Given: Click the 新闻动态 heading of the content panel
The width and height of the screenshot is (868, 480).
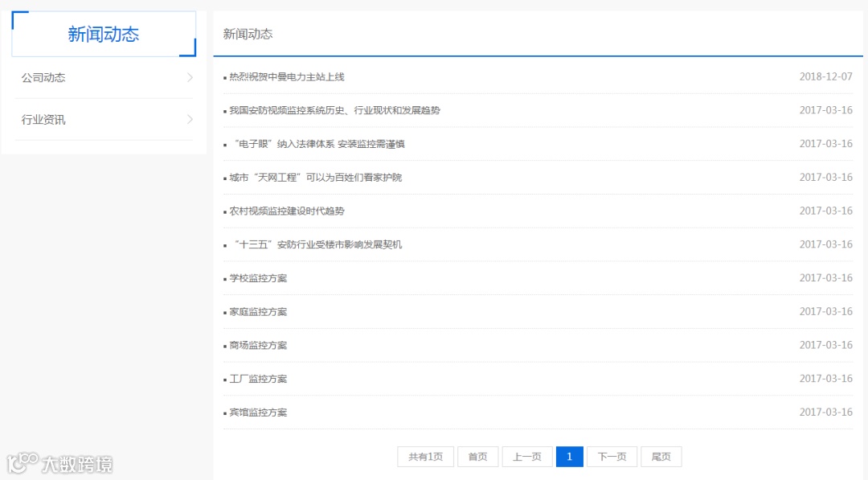Looking at the screenshot, I should 248,34.
